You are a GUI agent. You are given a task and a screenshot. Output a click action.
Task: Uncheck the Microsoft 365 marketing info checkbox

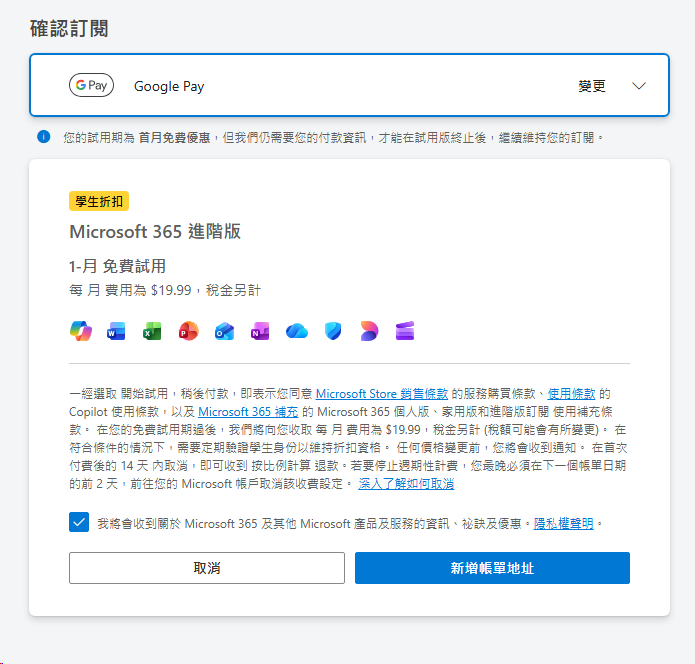(x=80, y=522)
